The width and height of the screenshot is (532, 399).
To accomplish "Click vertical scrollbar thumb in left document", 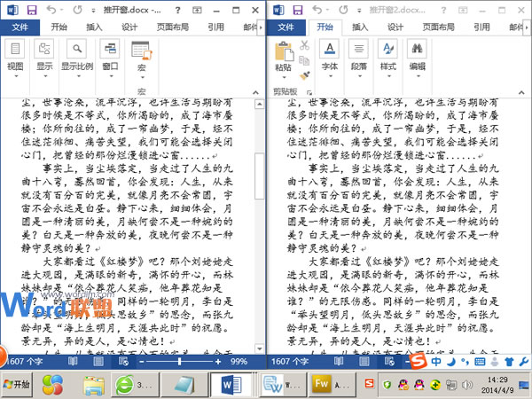I will (x=260, y=176).
